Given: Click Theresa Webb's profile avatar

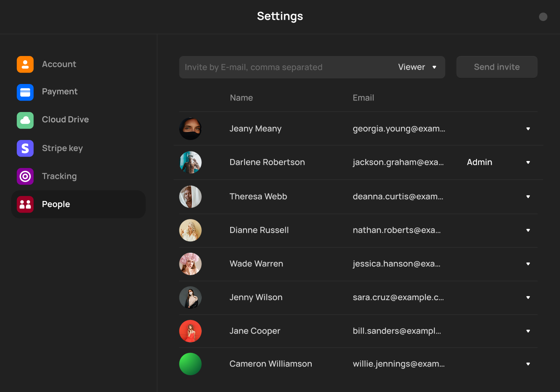Looking at the screenshot, I should coord(190,196).
